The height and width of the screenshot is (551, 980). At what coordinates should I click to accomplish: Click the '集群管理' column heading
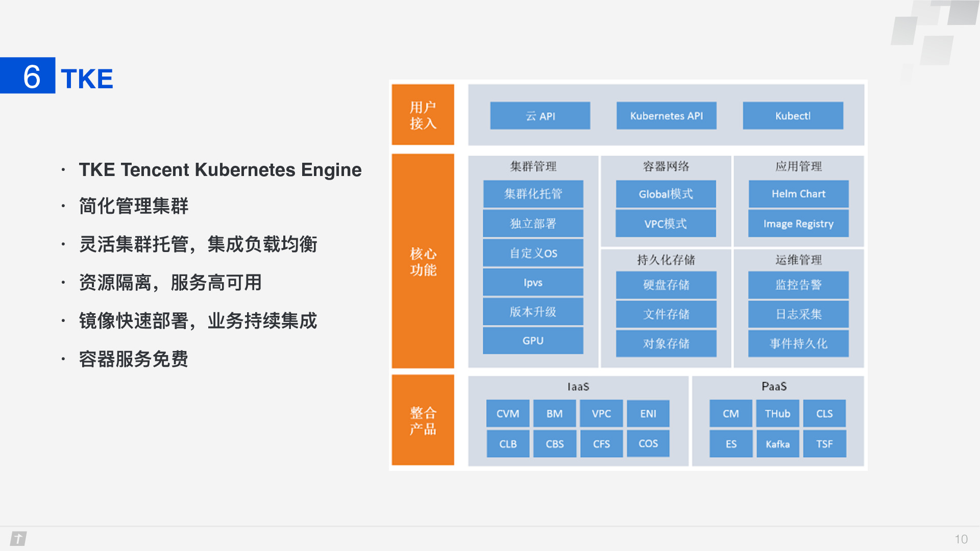click(x=533, y=166)
